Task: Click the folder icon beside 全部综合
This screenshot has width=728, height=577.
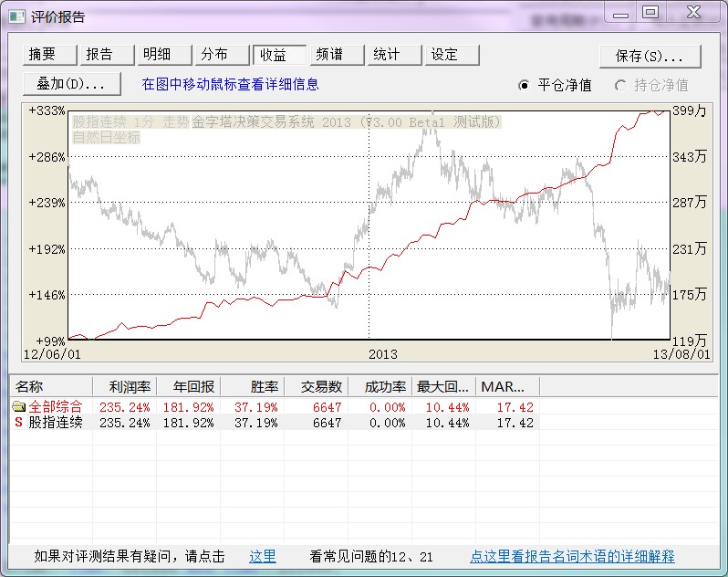Action: click(x=18, y=407)
